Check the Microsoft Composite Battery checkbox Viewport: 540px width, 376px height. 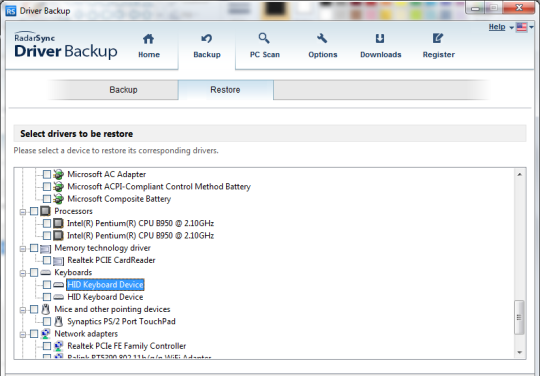click(x=47, y=199)
